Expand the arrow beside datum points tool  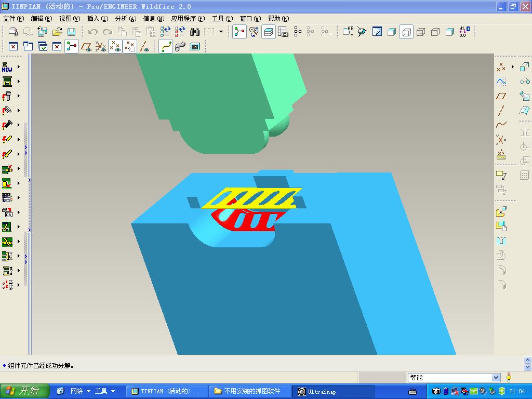click(513, 67)
